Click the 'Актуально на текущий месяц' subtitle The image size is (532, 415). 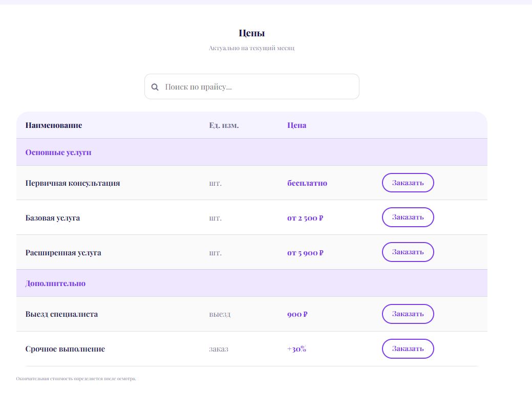251,48
